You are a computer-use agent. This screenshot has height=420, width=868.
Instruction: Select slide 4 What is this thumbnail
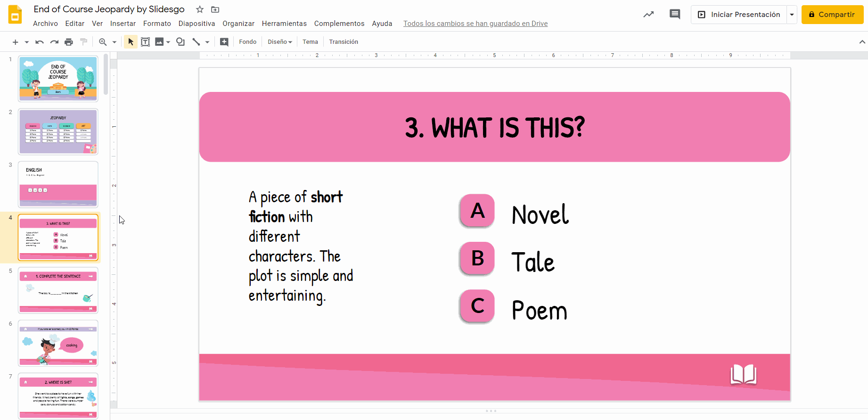pos(58,238)
